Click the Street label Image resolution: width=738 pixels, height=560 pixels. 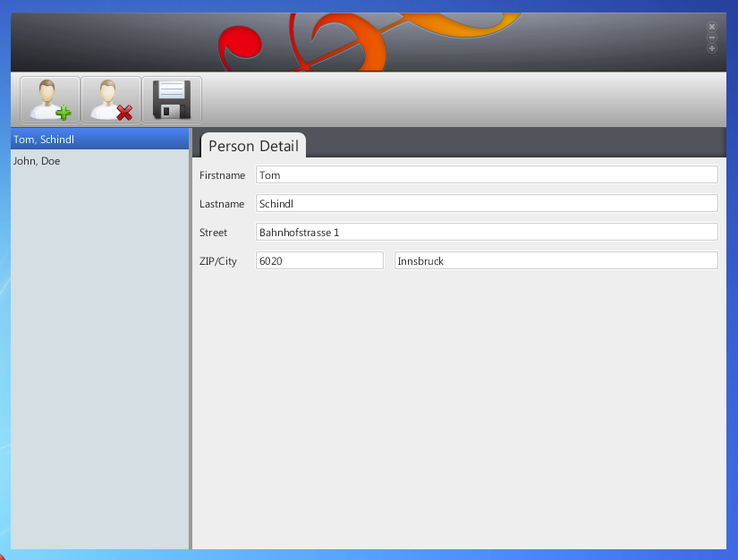tap(213, 233)
